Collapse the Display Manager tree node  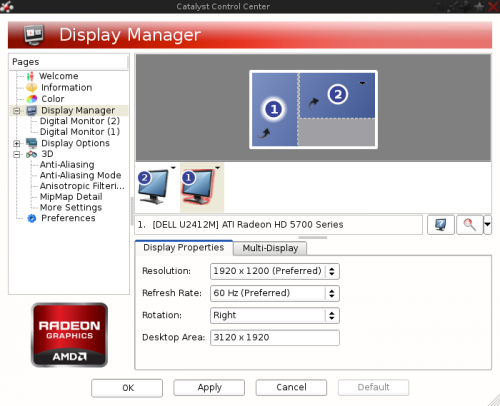pyautogui.click(x=17, y=111)
